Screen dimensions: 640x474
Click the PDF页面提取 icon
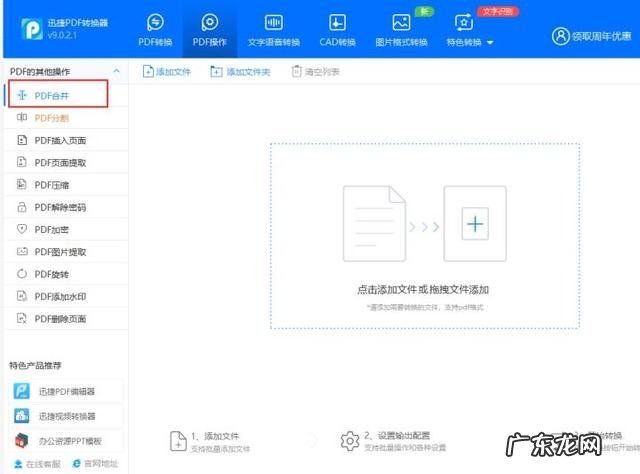[x=22, y=162]
